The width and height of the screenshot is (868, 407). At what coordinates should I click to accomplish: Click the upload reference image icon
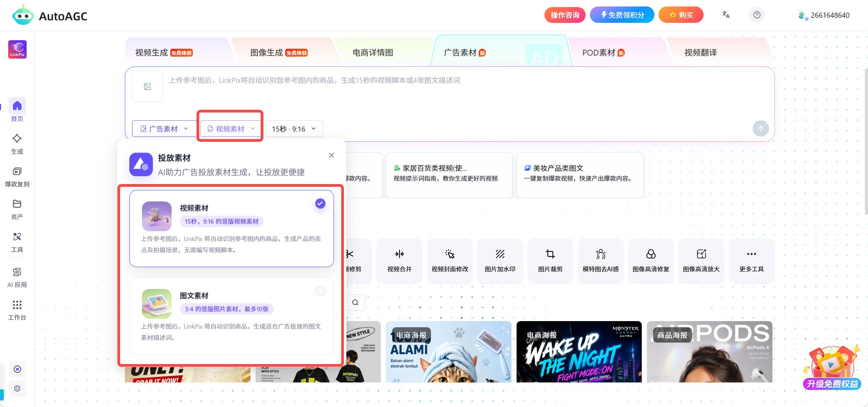pyautogui.click(x=147, y=87)
